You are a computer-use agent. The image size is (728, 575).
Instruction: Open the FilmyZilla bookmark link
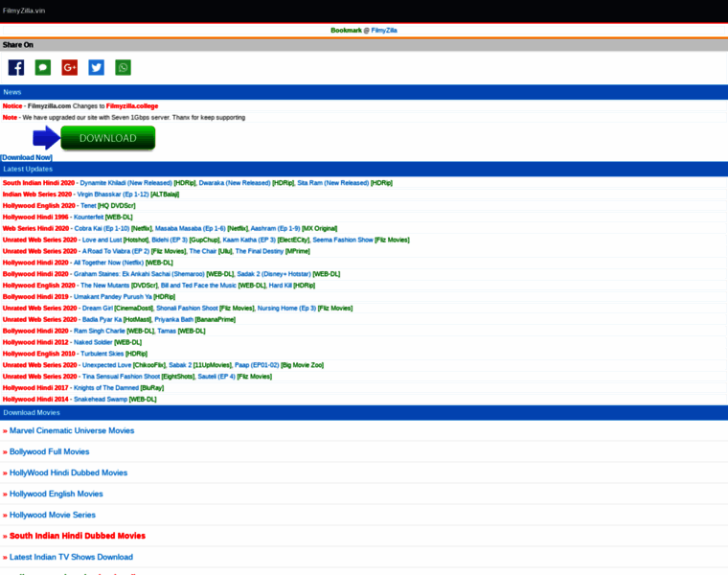384,31
